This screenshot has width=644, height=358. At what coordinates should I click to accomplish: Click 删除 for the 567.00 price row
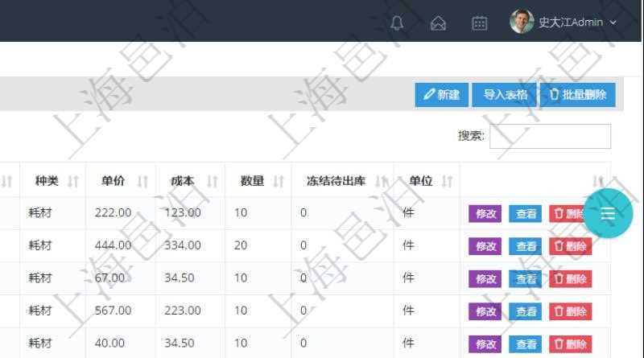pyautogui.click(x=571, y=311)
